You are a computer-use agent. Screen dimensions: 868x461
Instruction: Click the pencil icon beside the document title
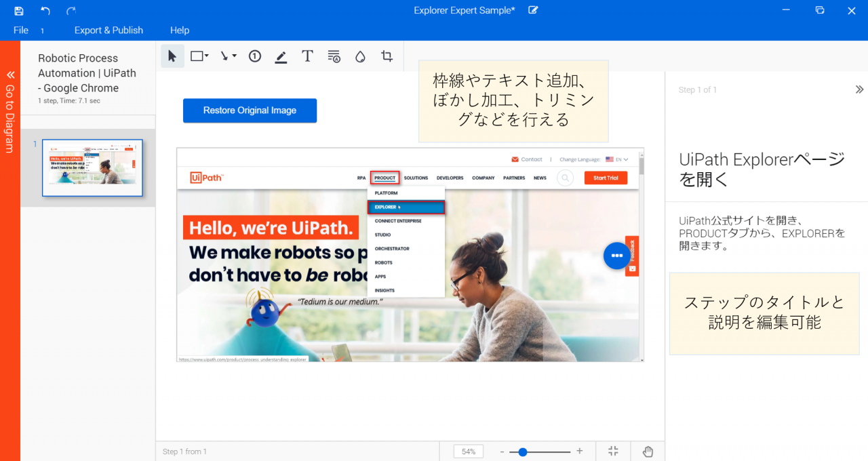click(534, 10)
